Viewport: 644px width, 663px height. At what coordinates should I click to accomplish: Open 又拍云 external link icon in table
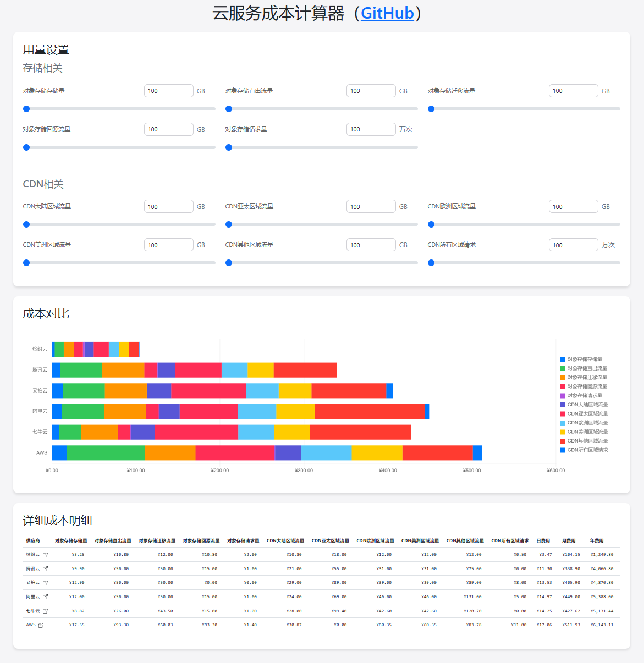click(45, 583)
